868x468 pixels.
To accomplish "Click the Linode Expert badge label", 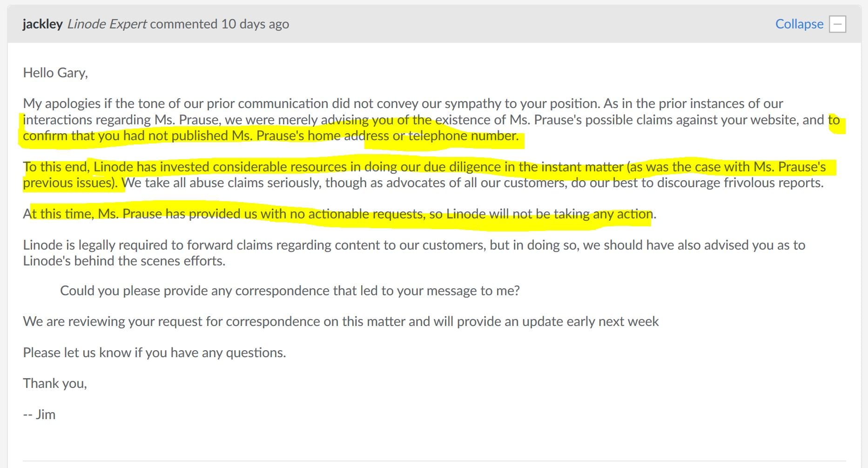I will (107, 24).
